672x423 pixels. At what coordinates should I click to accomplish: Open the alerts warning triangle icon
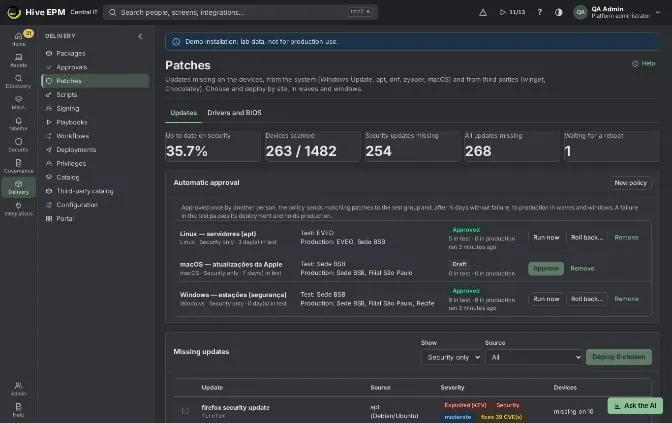(483, 12)
